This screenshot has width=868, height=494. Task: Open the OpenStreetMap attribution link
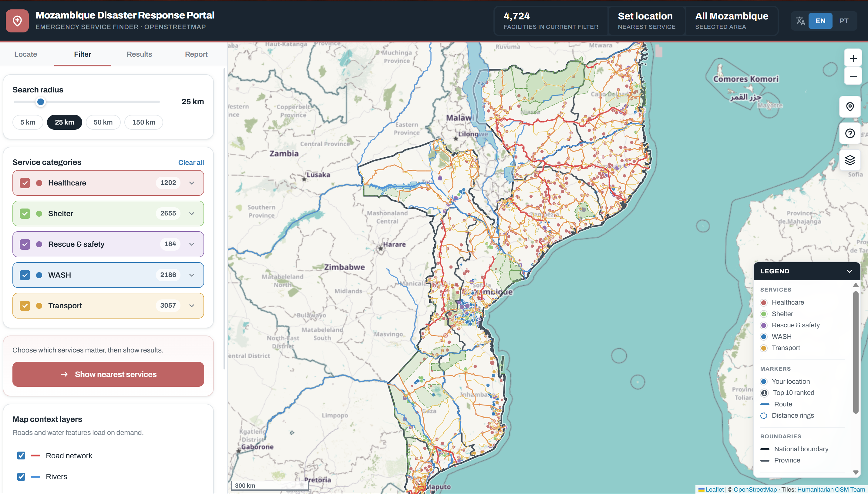pyautogui.click(x=755, y=489)
